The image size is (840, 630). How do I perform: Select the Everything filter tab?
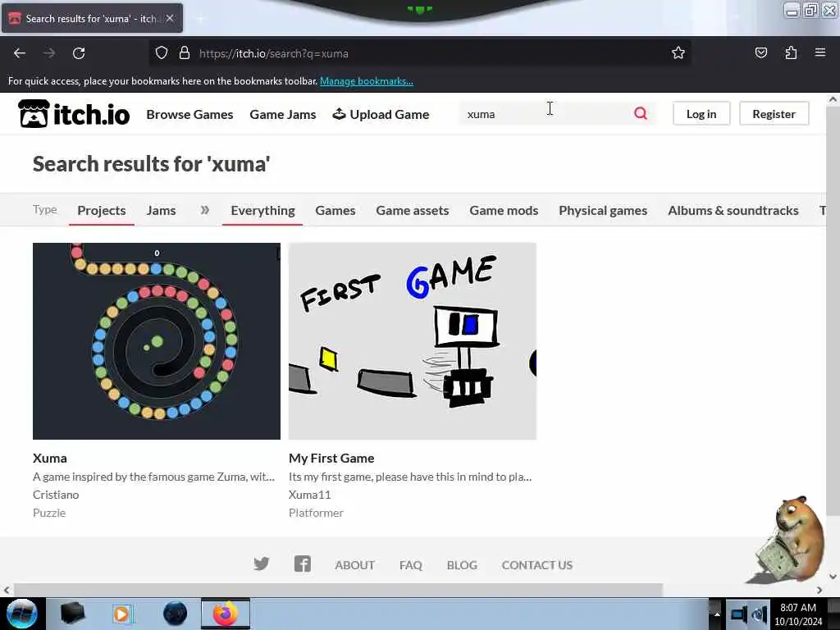[x=262, y=210]
